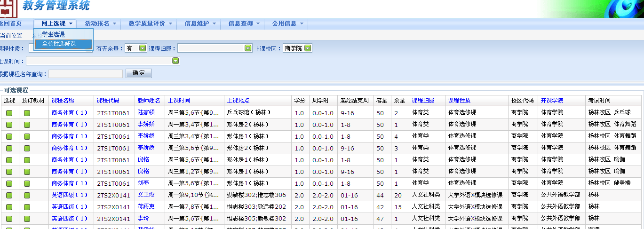Open the 有无余量 dropdown showing 有
The height and width of the screenshot is (229, 644).
click(136, 48)
